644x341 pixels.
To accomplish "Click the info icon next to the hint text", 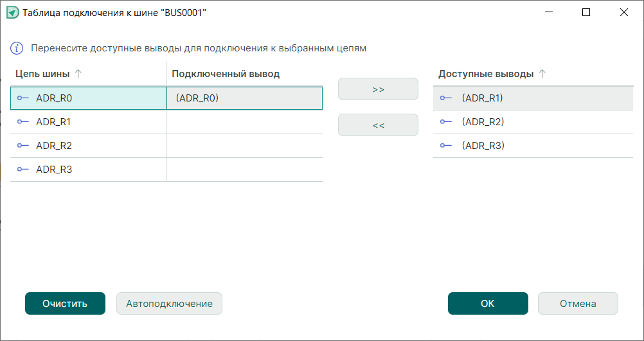I will point(17,48).
